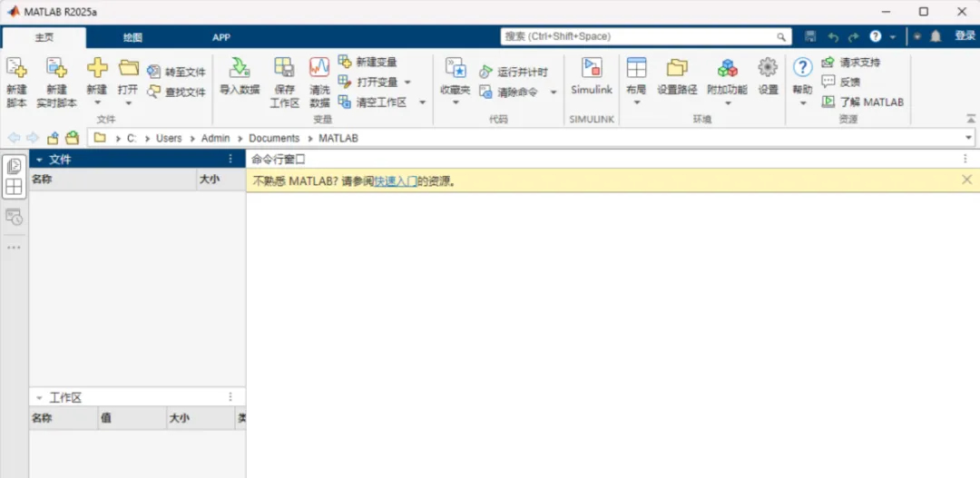
Task: Open the 布局 layout icon
Action: tap(636, 67)
